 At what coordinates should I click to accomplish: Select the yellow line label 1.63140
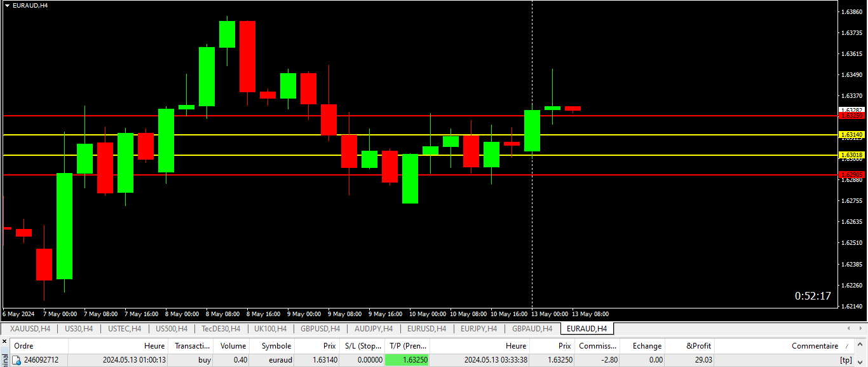(x=851, y=135)
